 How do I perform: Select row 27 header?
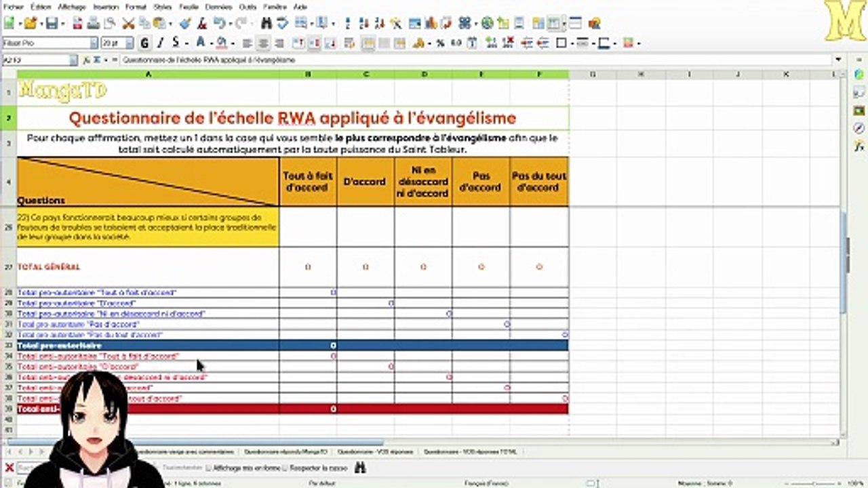(9, 267)
